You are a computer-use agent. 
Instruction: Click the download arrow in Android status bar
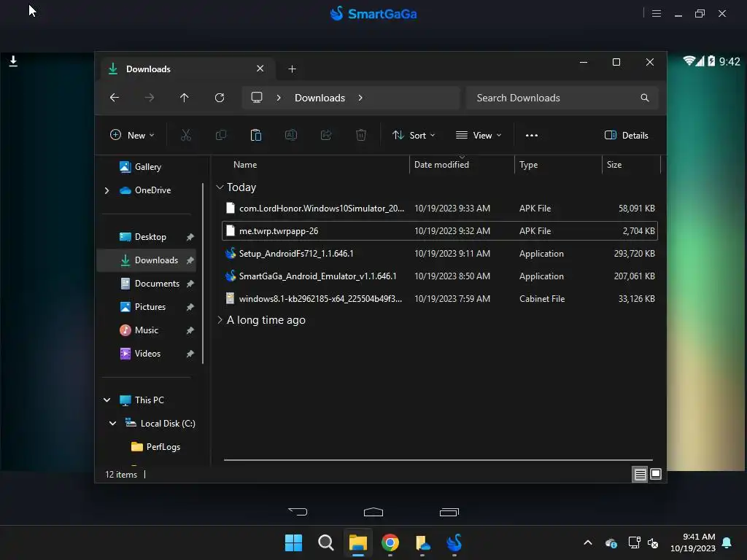pyautogui.click(x=13, y=61)
